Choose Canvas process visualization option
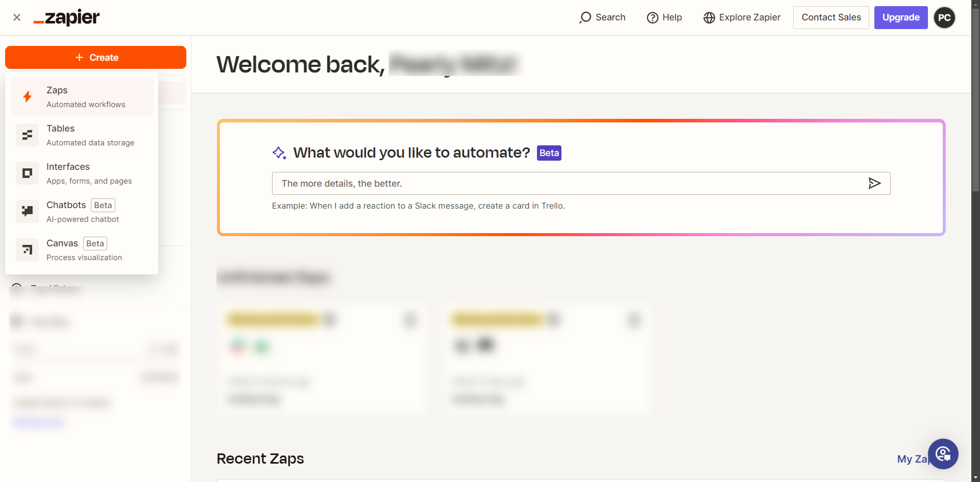This screenshot has height=482, width=980. 84,250
